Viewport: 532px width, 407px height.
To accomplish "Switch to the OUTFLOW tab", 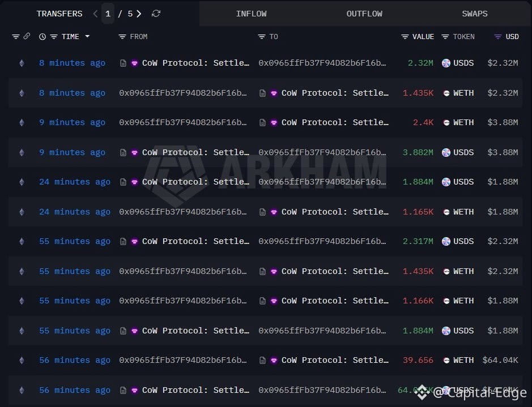I will (x=364, y=14).
